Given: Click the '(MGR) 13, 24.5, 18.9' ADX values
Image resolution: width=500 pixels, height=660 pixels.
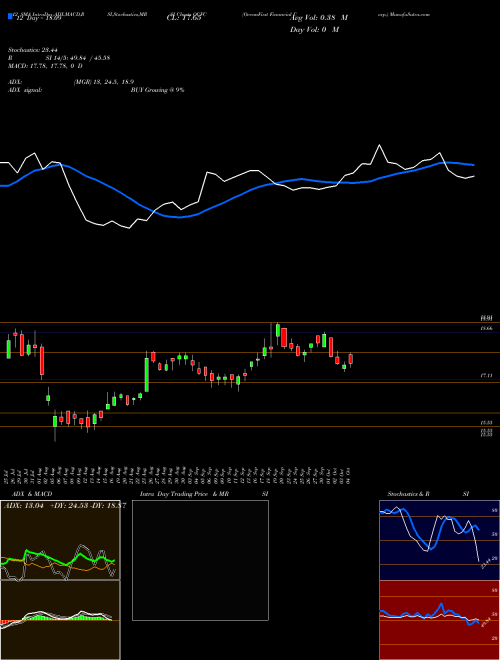Looking at the screenshot, I should coord(104,82).
